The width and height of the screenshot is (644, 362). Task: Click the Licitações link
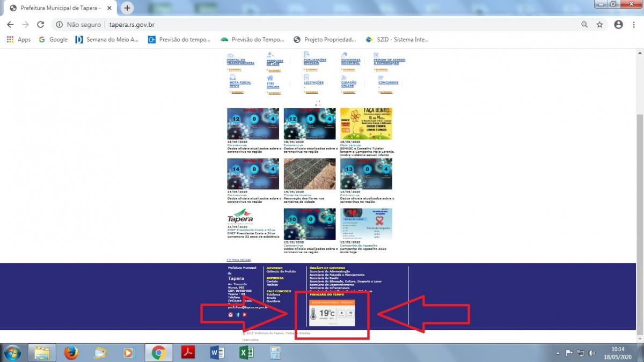[313, 83]
